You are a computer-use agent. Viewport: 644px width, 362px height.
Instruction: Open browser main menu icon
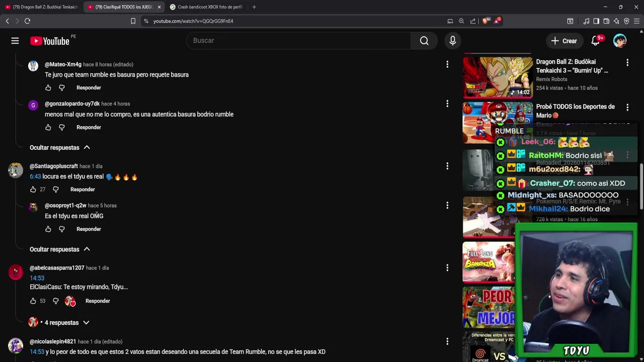click(x=636, y=21)
